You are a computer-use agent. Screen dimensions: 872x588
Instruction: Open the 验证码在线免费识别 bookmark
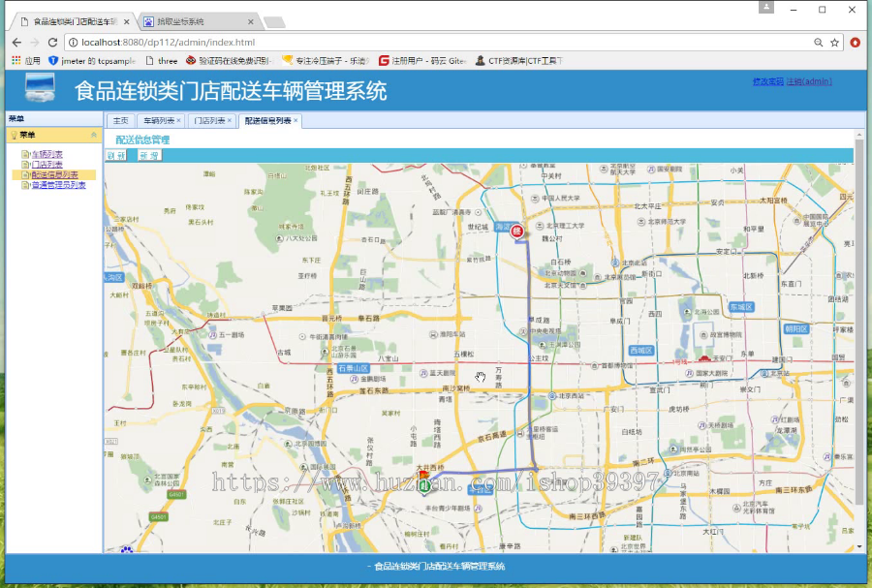pos(229,61)
